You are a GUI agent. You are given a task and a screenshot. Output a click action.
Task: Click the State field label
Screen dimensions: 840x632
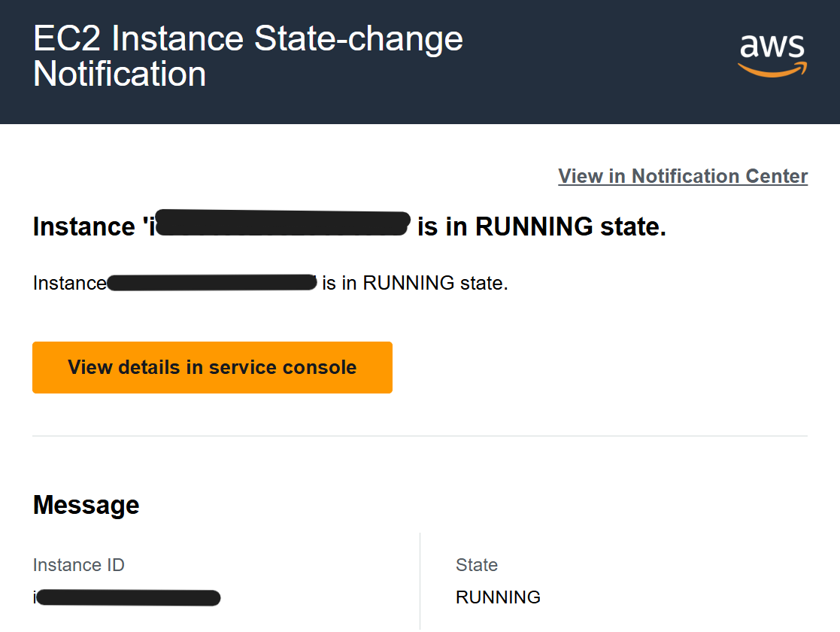[x=477, y=565]
